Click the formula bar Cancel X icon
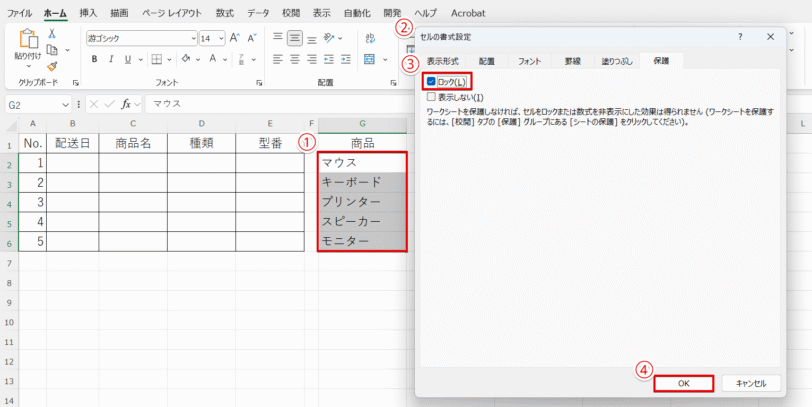This screenshot has height=407, width=812. (x=94, y=104)
